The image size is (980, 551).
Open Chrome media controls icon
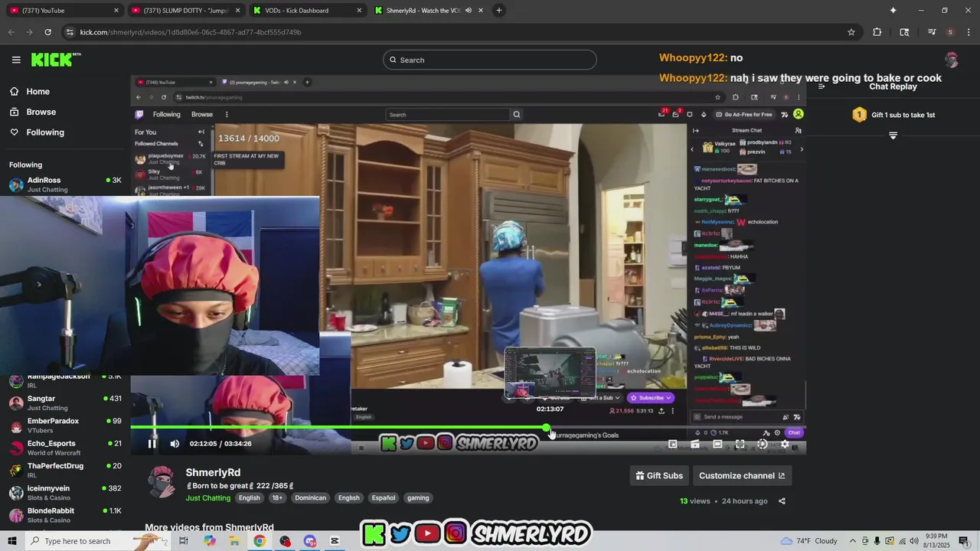(x=932, y=32)
